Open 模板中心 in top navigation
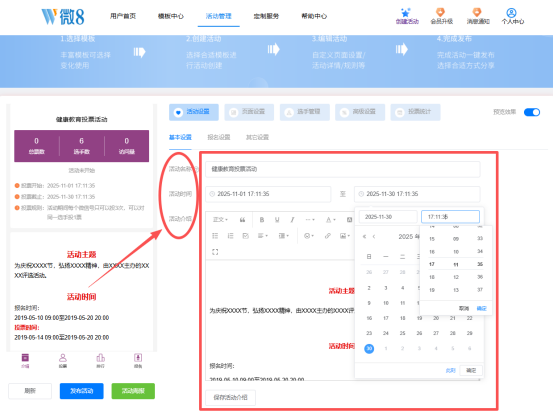The height and width of the screenshot is (414, 553). point(171,16)
